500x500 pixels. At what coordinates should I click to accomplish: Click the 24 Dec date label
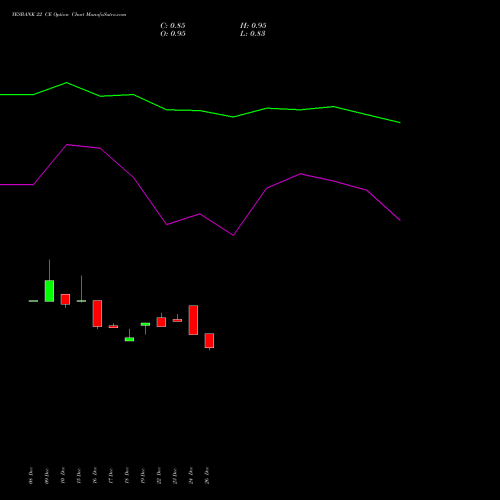[191, 476]
